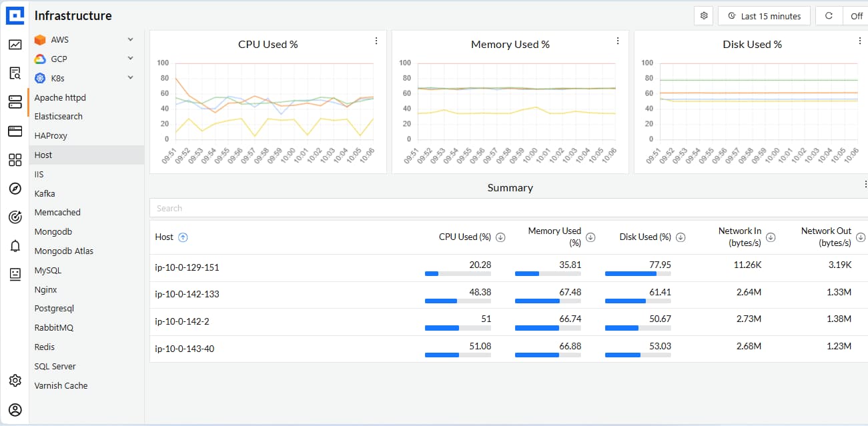Toggle Host column sort order
The width and height of the screenshot is (868, 426).
click(183, 237)
